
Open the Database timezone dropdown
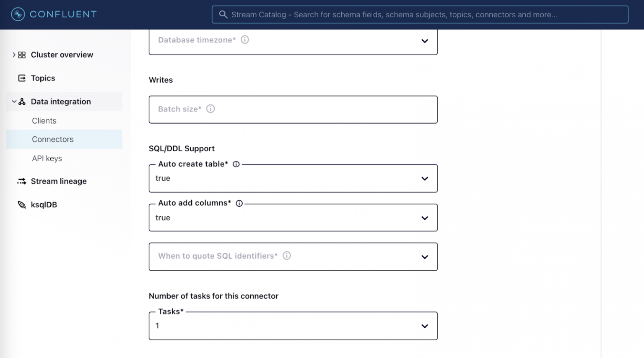(424, 41)
